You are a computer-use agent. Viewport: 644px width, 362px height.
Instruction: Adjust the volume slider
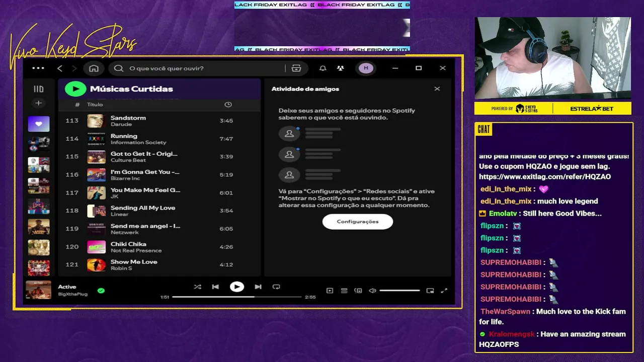point(399,291)
